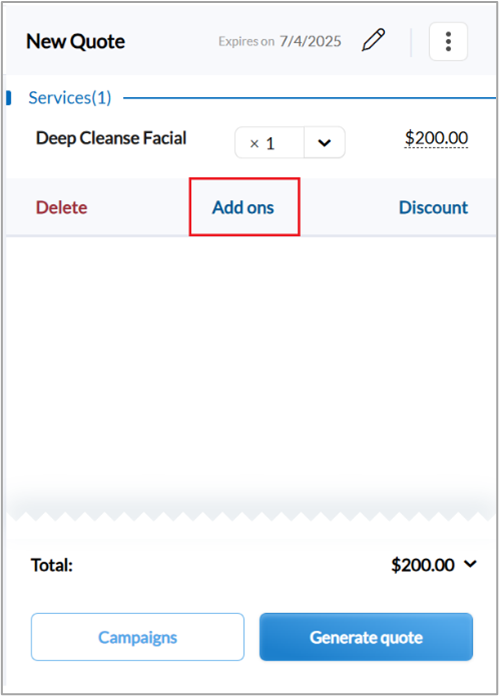Open the three-dot more options menu
This screenshot has width=499, height=696.
click(448, 41)
